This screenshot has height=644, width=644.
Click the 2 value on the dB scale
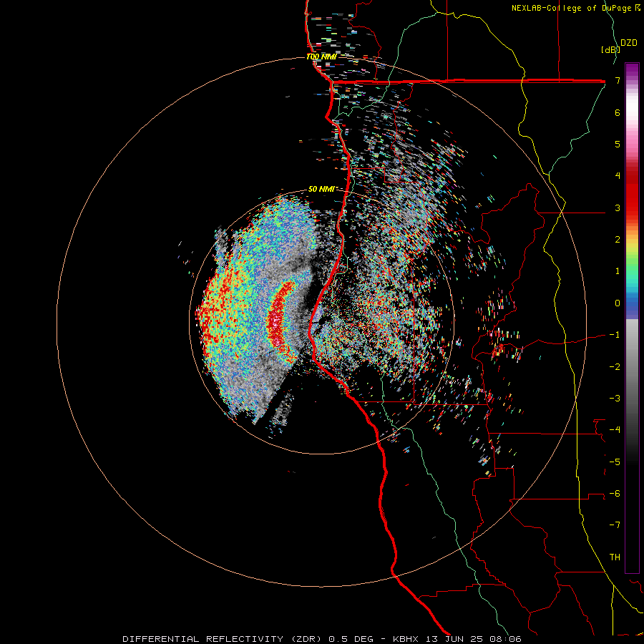coord(618,240)
